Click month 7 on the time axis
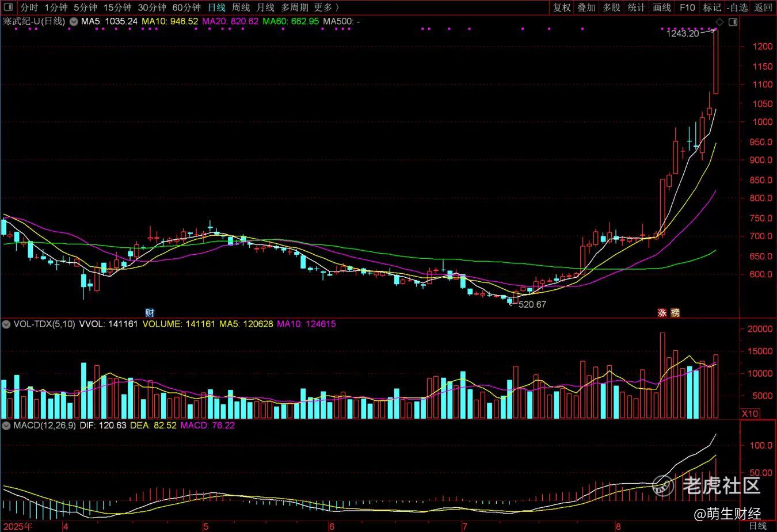This screenshot has height=532, width=777. [464, 527]
